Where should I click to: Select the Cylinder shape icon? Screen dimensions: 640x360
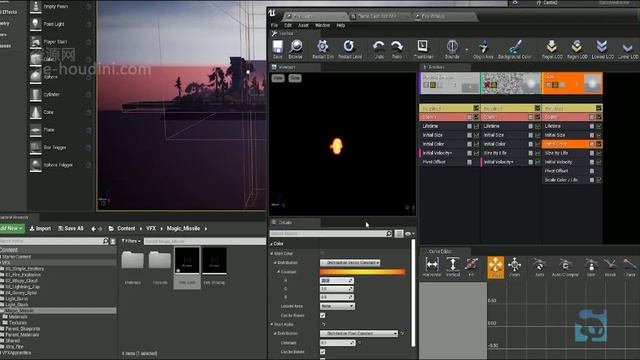click(36, 95)
